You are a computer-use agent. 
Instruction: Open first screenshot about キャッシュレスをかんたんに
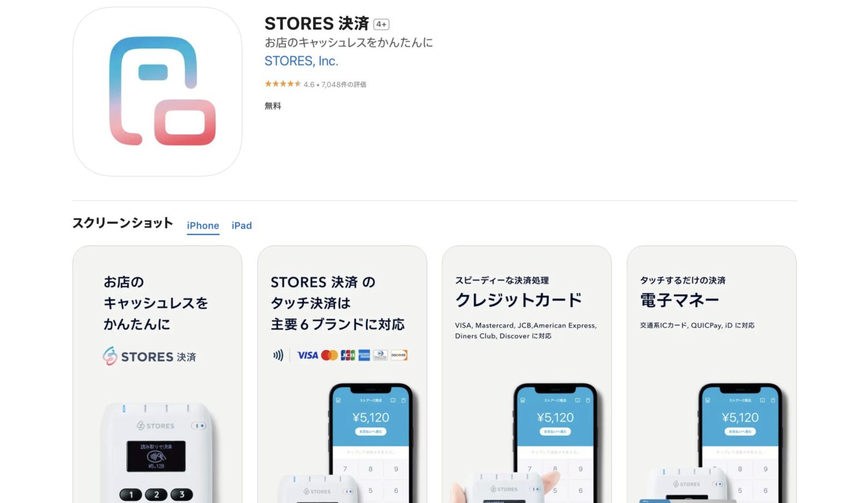click(x=157, y=374)
